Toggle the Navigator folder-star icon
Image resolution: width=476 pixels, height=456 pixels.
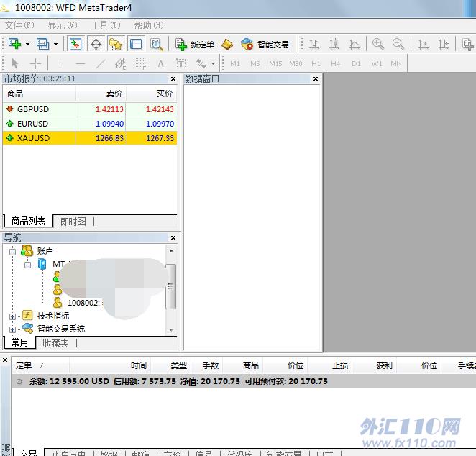pyautogui.click(x=116, y=45)
